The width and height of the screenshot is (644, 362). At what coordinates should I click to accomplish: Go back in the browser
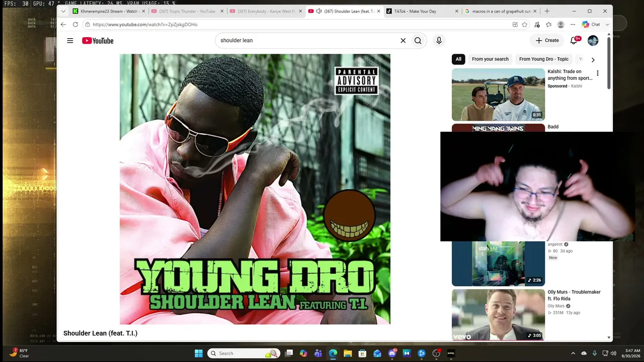pyautogui.click(x=63, y=24)
